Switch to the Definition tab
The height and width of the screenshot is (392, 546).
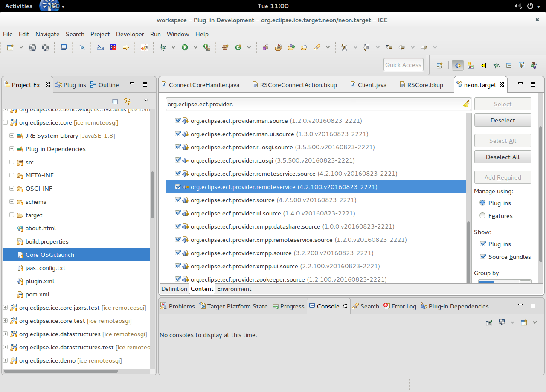(174, 289)
